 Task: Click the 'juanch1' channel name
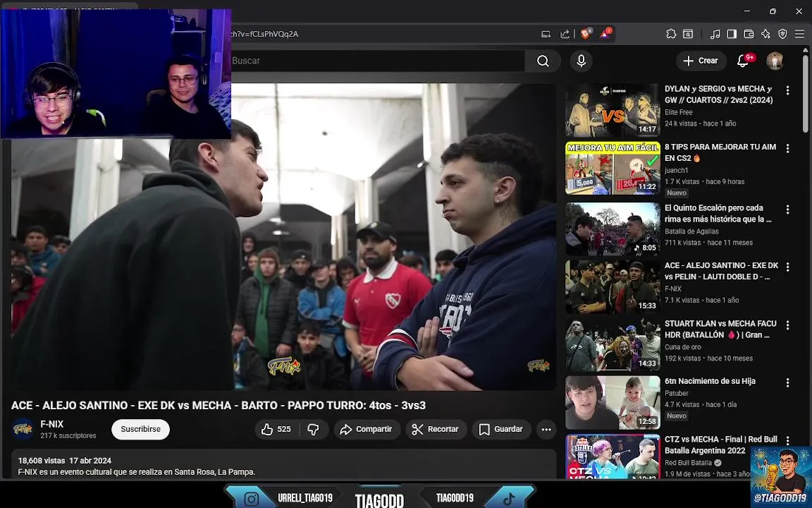(x=677, y=170)
